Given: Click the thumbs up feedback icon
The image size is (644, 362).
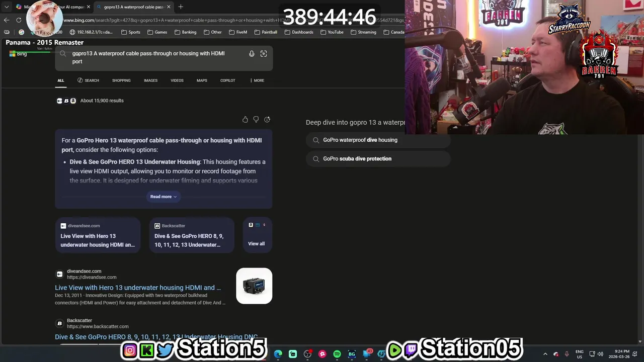Looking at the screenshot, I should pyautogui.click(x=245, y=120).
